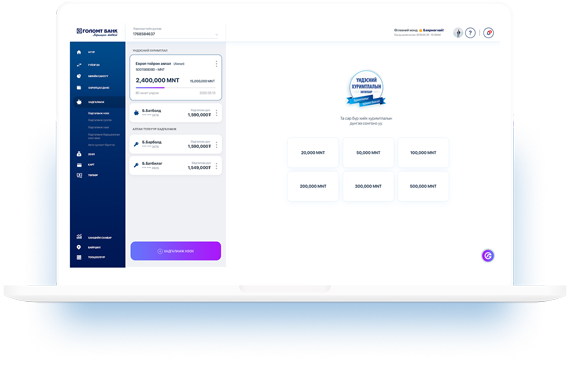Viewport: 570px width, 366px height.
Task: Click the purple gradient add savings button
Action: click(x=176, y=251)
